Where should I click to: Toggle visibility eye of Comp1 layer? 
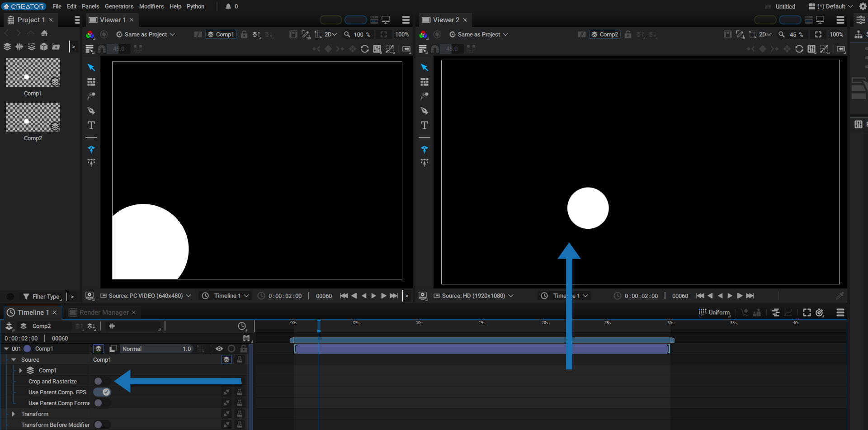[219, 349]
